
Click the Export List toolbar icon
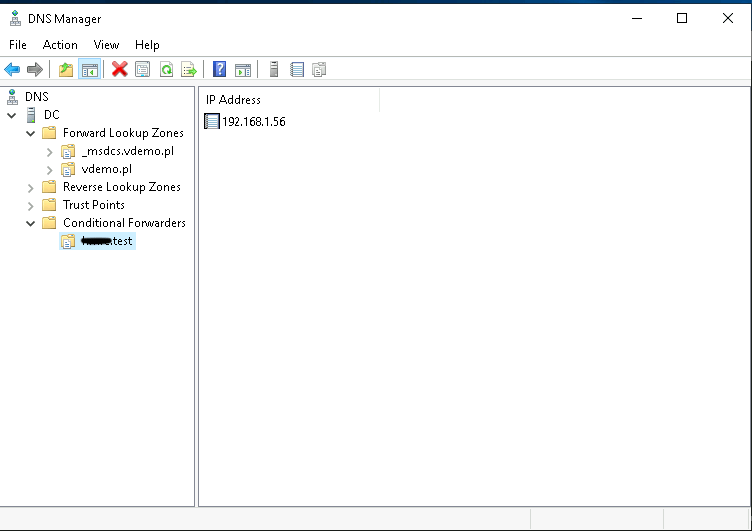187,69
